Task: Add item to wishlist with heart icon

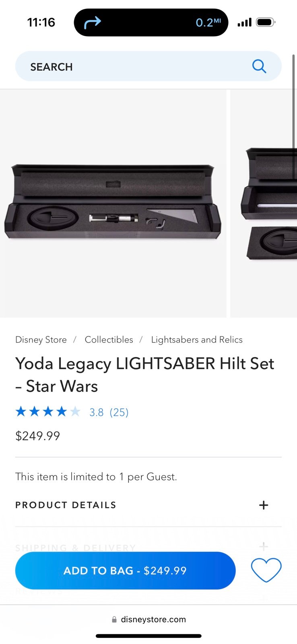Action: coord(266,570)
